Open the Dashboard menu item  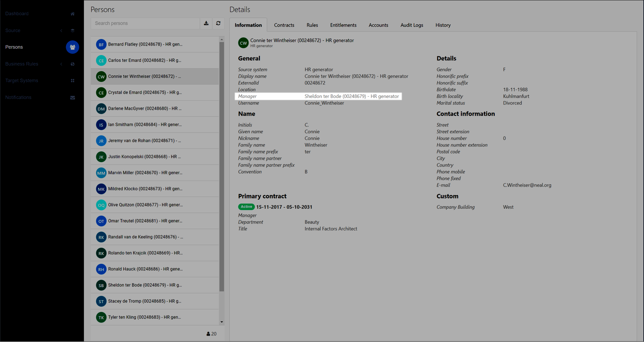17,14
